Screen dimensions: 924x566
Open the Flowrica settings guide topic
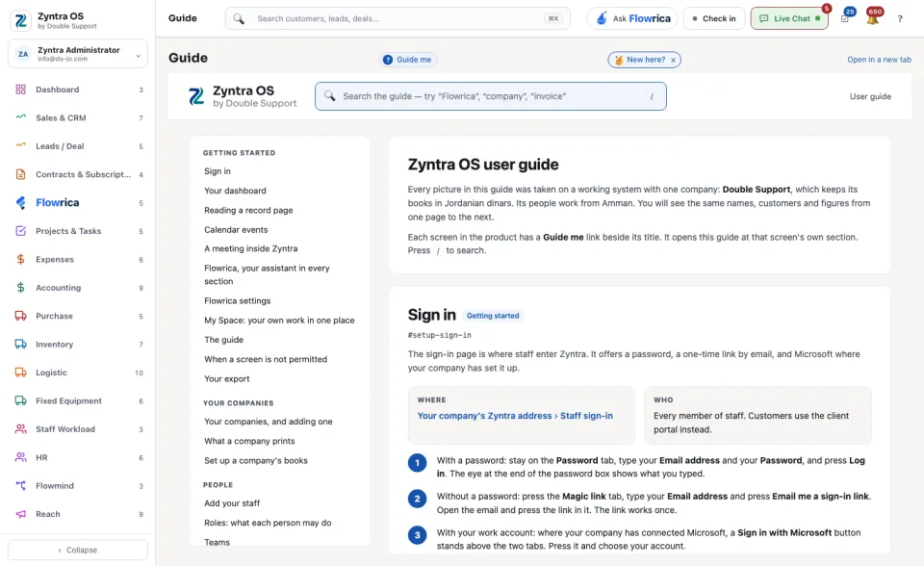click(238, 300)
